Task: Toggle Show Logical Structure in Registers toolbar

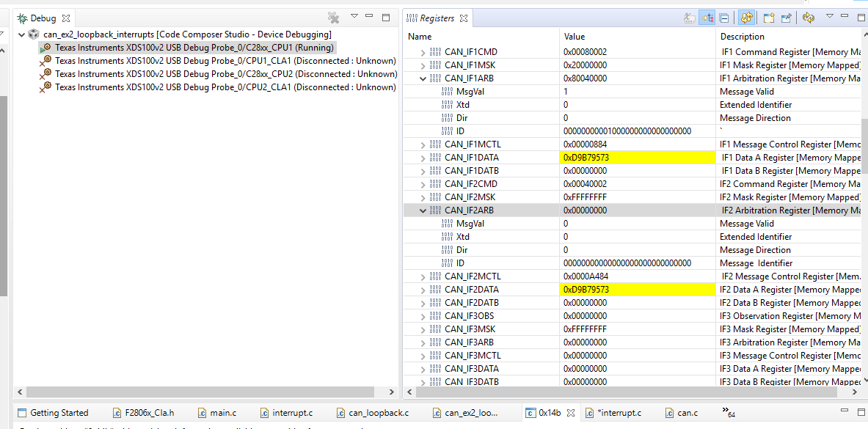Action: pyautogui.click(x=707, y=18)
